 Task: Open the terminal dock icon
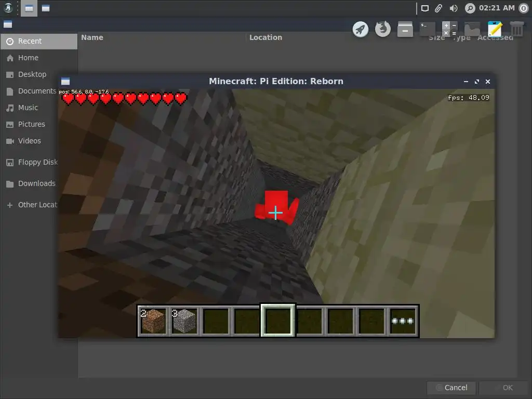coord(428,29)
